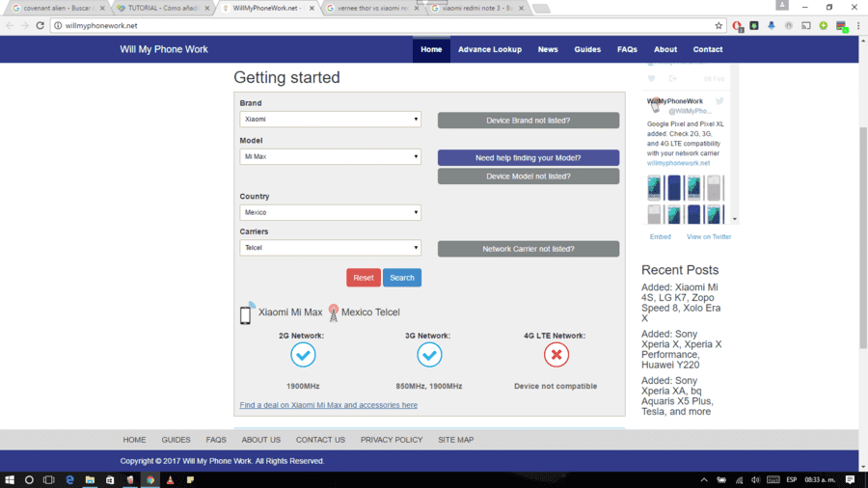The width and height of the screenshot is (868, 488).
Task: Open ABOUT US in footer
Action: point(260,440)
